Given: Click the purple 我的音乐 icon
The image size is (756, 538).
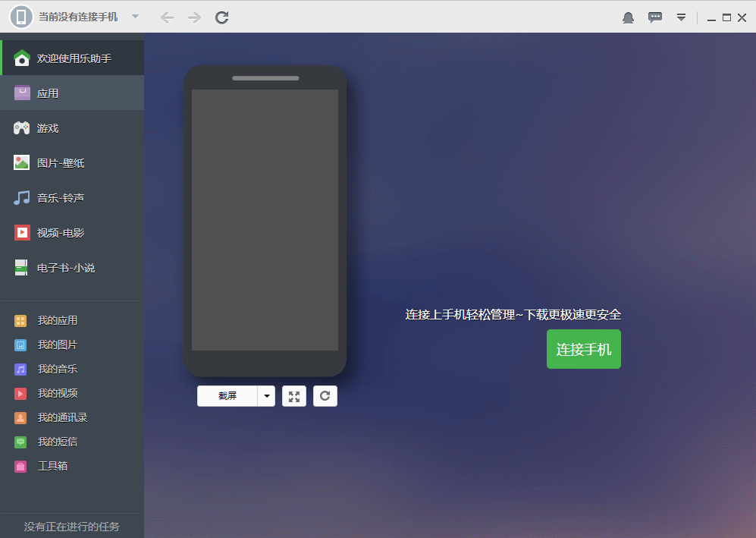Looking at the screenshot, I should (x=20, y=370).
